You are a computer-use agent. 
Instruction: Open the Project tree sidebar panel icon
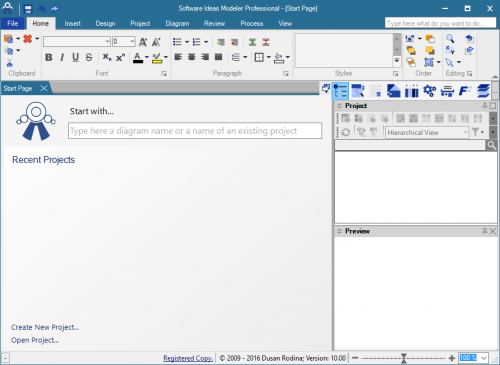(x=340, y=91)
